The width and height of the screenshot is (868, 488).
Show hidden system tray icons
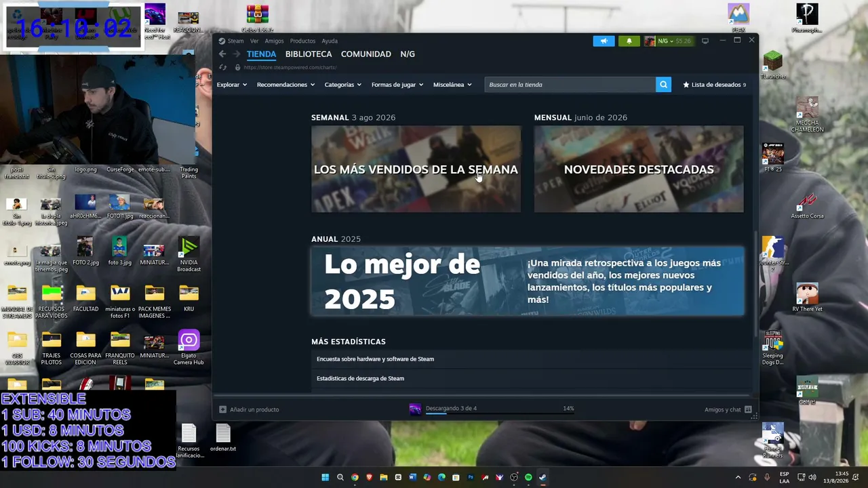click(738, 477)
